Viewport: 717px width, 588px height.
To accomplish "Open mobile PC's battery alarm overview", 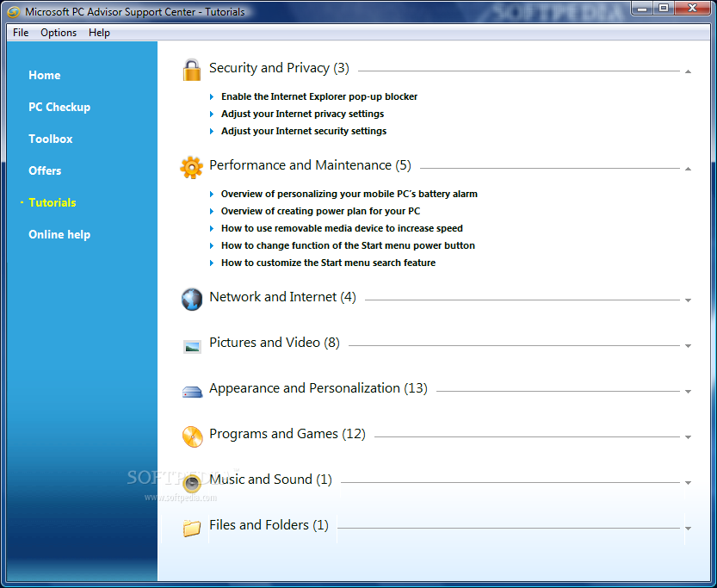I will (x=349, y=194).
